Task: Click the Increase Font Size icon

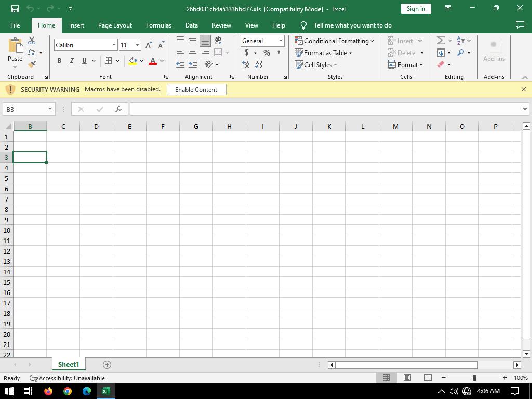Action: 149,45
